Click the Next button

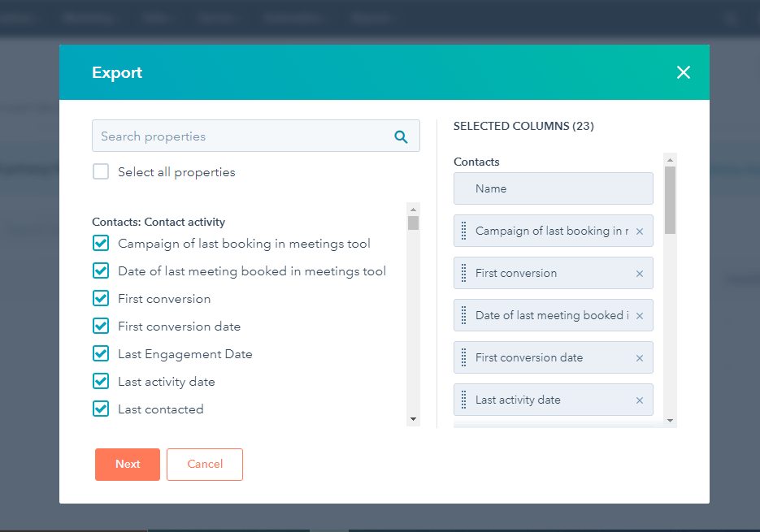127,464
